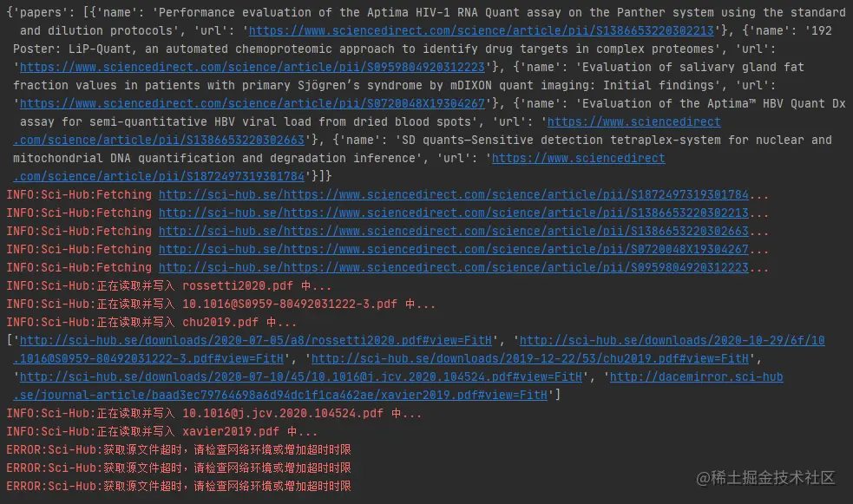The width and height of the screenshot is (853, 504).
Task: Open the rossetti2020.pdf#view=FitH download link
Action: coord(256,340)
